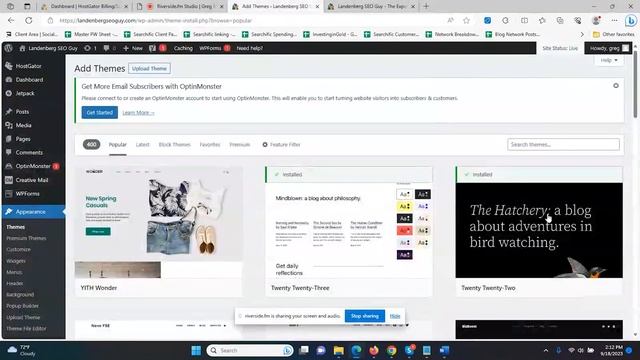The width and height of the screenshot is (640, 360).
Task: Open the Learn More link
Action: pyautogui.click(x=138, y=113)
